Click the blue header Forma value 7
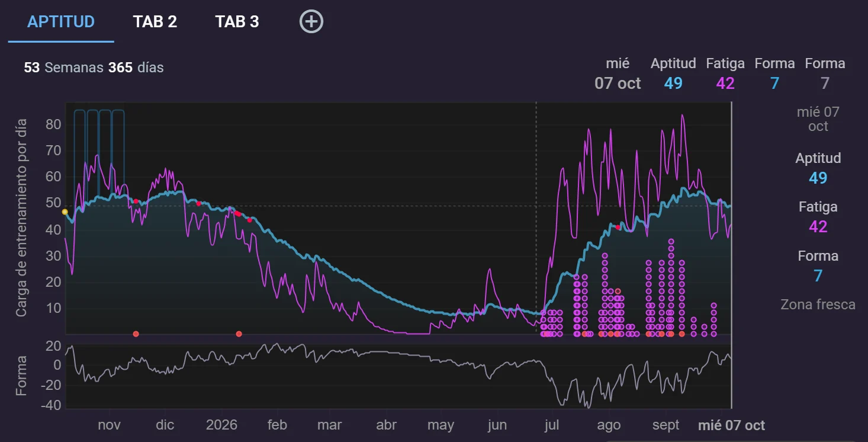The image size is (868, 442). coord(775,83)
